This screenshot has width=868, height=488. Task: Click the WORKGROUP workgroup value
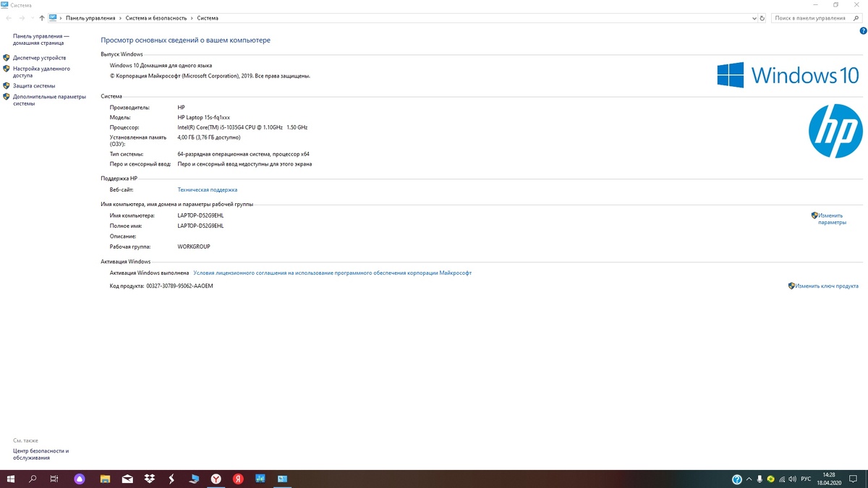[x=194, y=247]
